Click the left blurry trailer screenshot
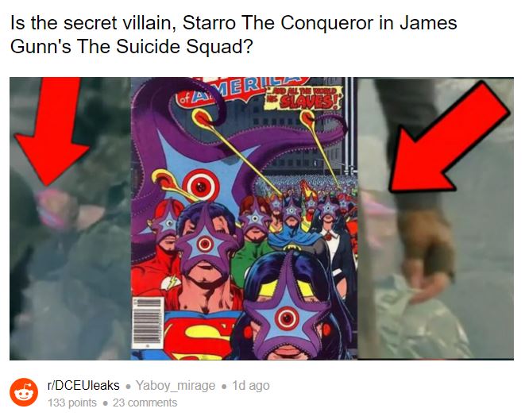Viewport: 525px width, 420px height. [70, 218]
